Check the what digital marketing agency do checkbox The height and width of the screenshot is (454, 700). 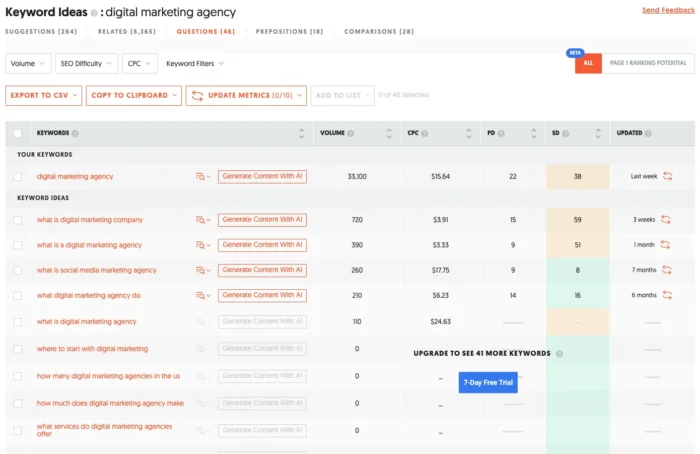[x=17, y=296]
